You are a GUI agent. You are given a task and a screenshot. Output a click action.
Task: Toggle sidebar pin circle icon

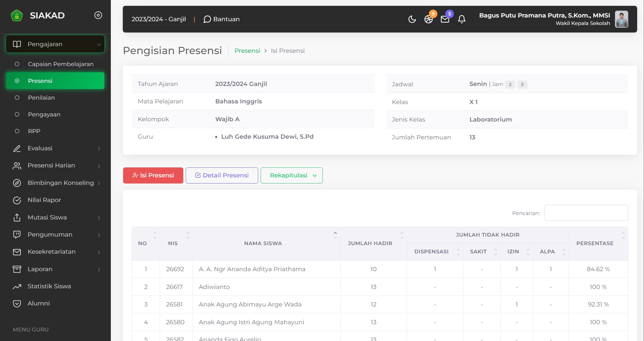98,15
